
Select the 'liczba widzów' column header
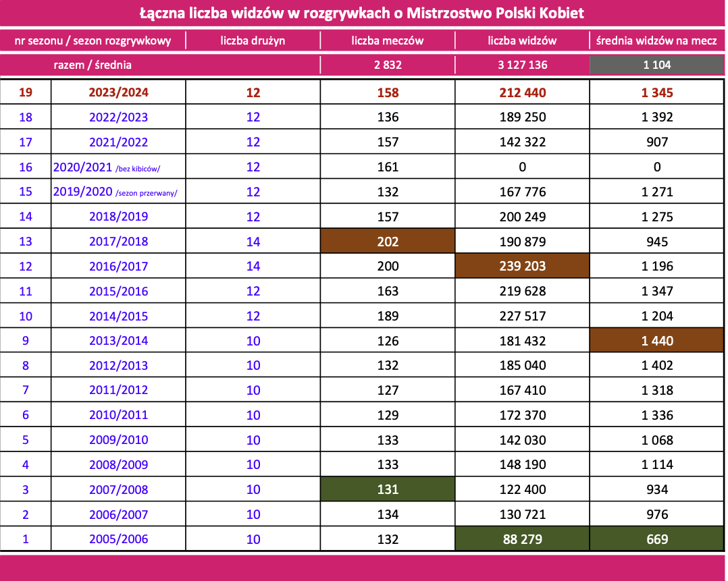(x=522, y=40)
